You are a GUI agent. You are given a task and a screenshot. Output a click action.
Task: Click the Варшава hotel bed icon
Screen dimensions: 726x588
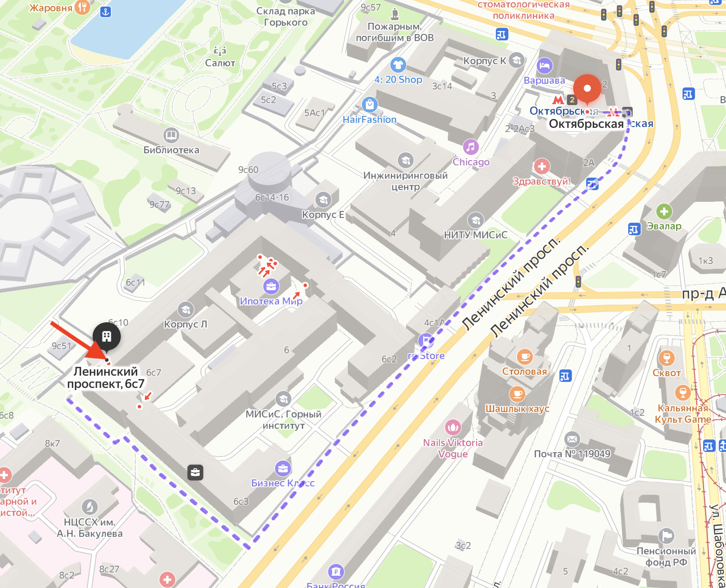point(545,66)
